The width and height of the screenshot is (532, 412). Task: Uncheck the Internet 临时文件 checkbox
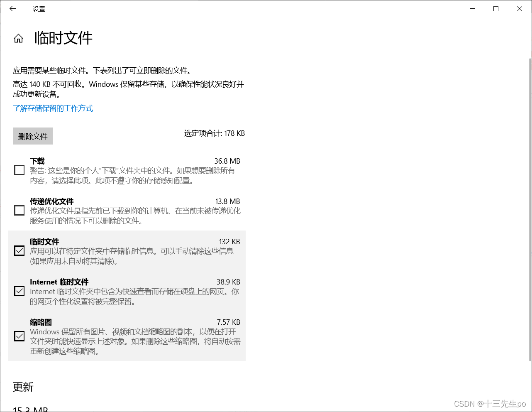(x=19, y=291)
